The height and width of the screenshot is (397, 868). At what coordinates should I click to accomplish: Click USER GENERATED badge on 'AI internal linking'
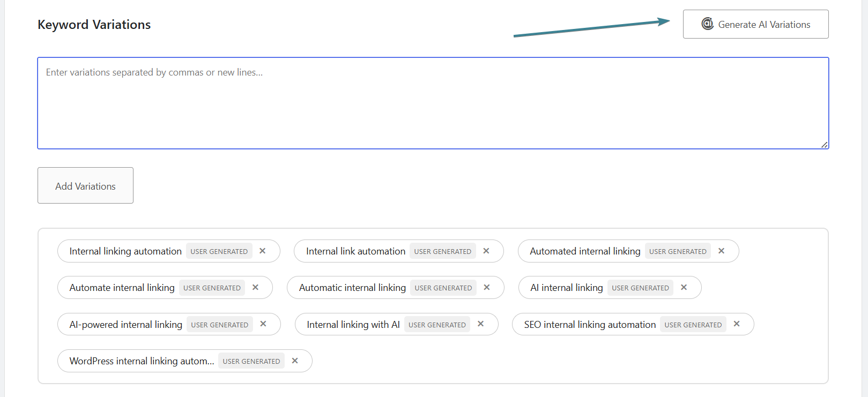[x=640, y=288]
